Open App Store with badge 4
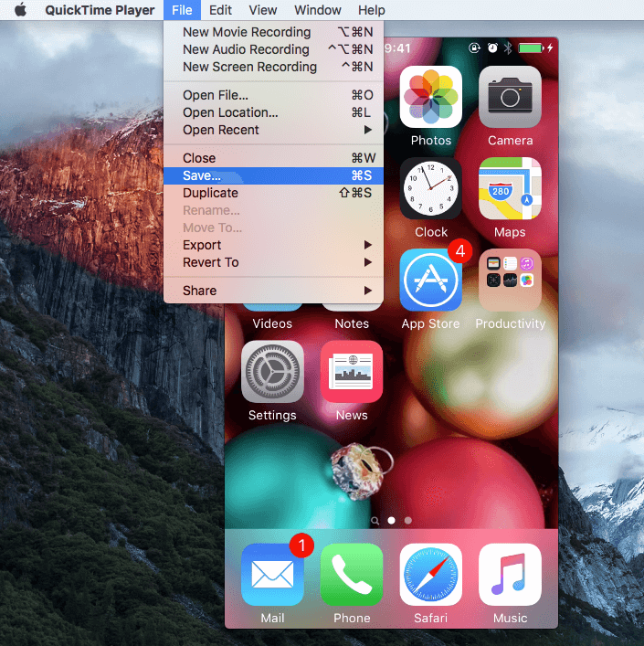Image resolution: width=644 pixels, height=646 pixels. [430, 280]
